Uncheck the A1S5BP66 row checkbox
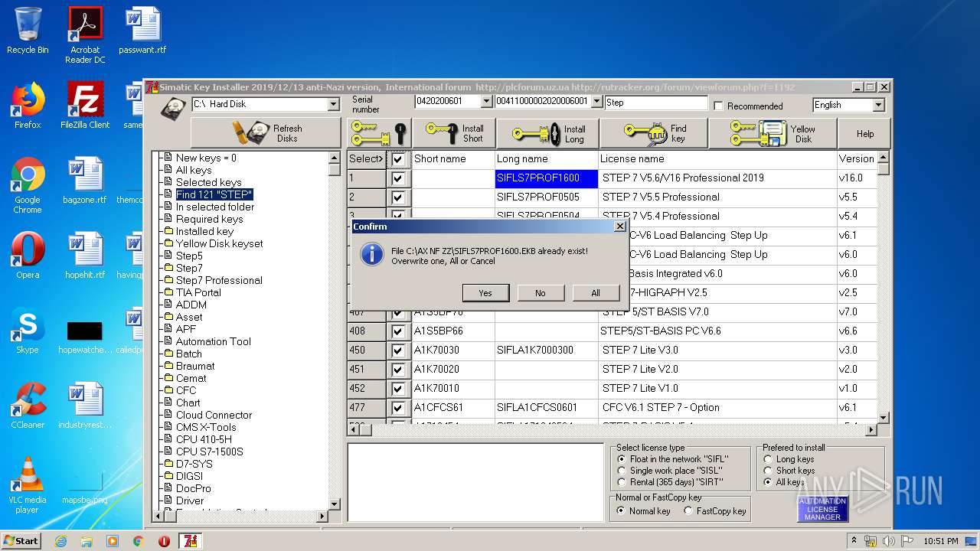The width and height of the screenshot is (980, 551). [x=397, y=331]
